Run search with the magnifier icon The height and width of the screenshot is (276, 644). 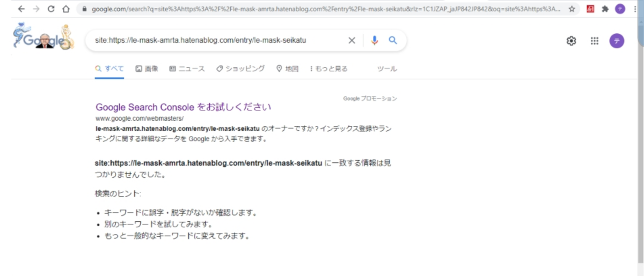click(393, 40)
